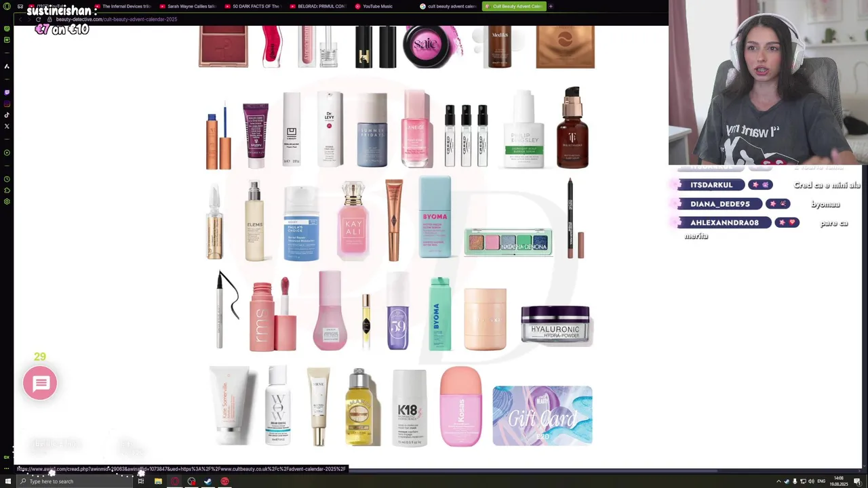Click the address bar URL beauty-detective.com
Screen dimensions: 868x488
(x=116, y=19)
